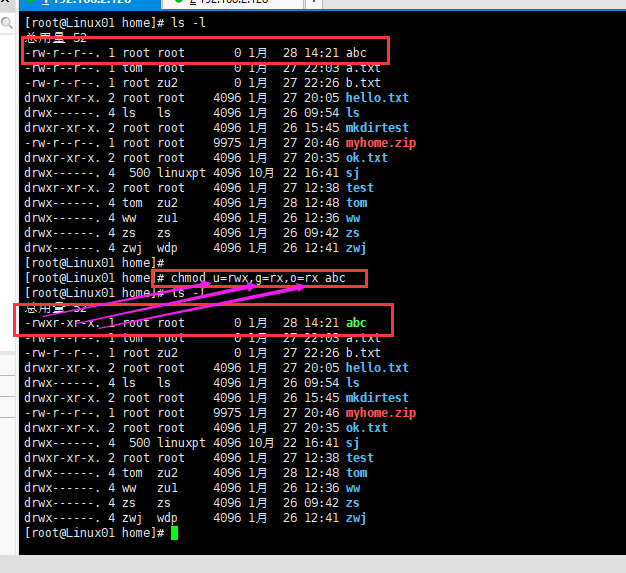The width and height of the screenshot is (626, 573).
Task: Click blue ww directory name before chmod
Action: pos(353,218)
